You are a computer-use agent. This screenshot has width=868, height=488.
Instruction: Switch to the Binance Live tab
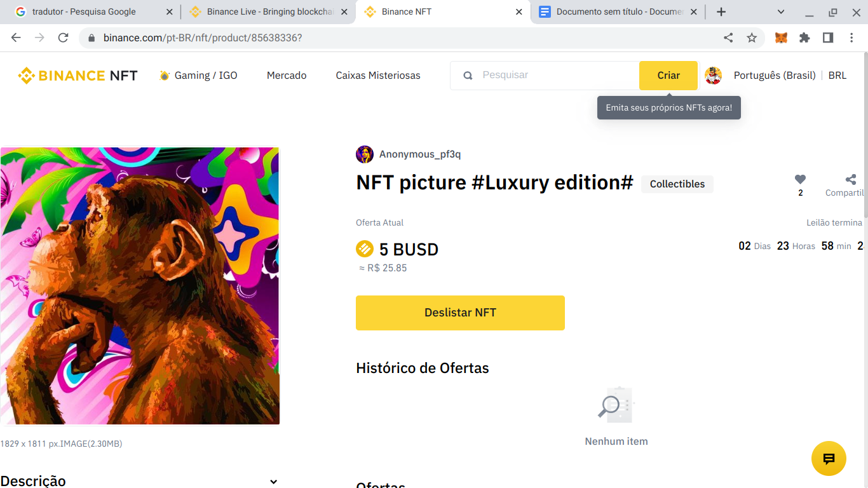[x=267, y=11]
